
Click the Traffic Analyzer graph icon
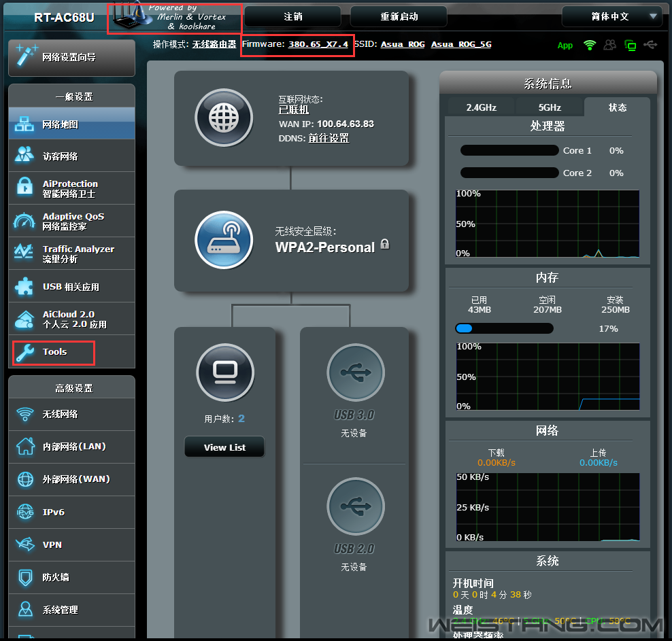[24, 252]
